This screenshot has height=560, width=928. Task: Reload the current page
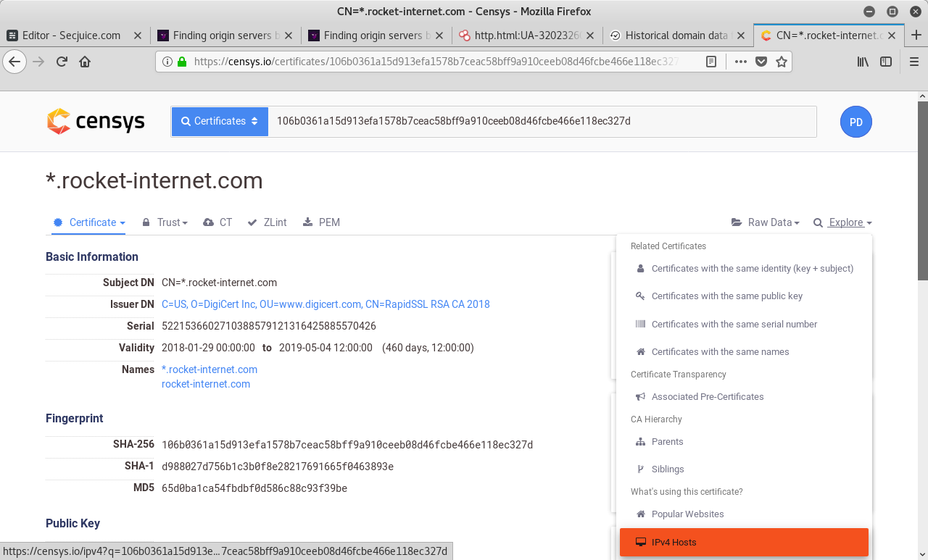[x=62, y=62]
